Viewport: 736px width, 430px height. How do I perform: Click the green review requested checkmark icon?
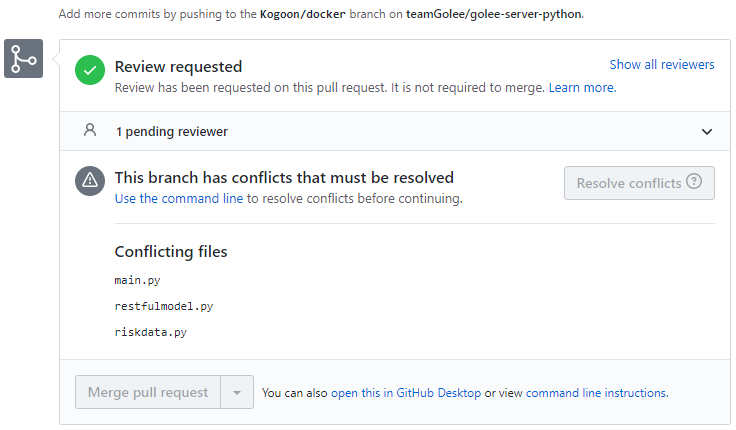point(90,70)
